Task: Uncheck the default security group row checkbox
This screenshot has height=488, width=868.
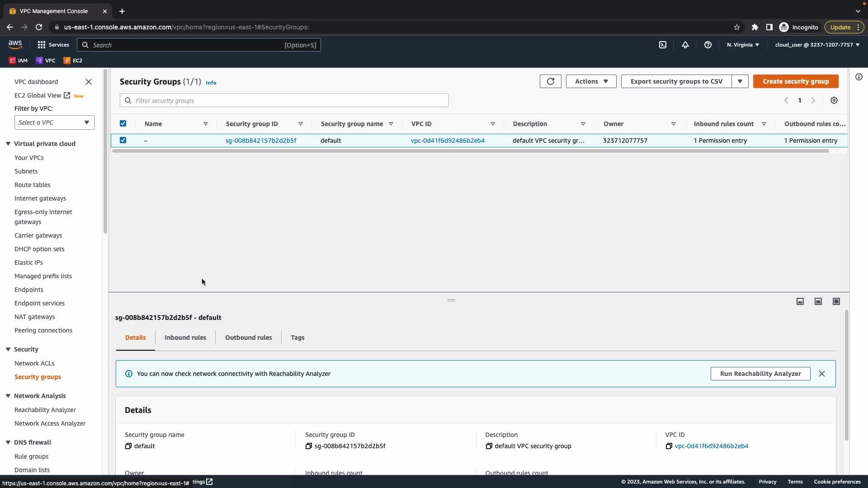Action: click(x=123, y=140)
